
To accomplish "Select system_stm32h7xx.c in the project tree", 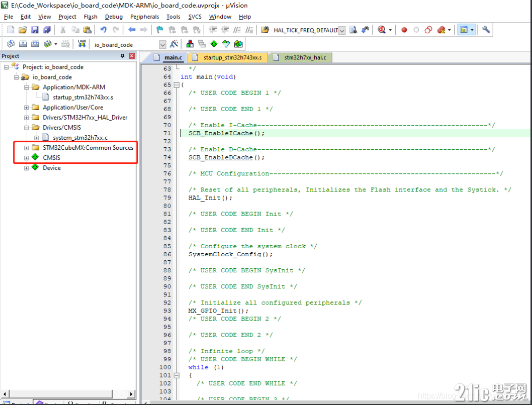I will (80, 138).
